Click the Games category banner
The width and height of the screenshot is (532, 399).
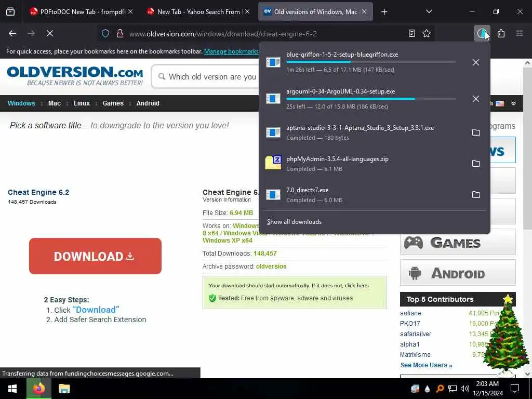tap(458, 242)
